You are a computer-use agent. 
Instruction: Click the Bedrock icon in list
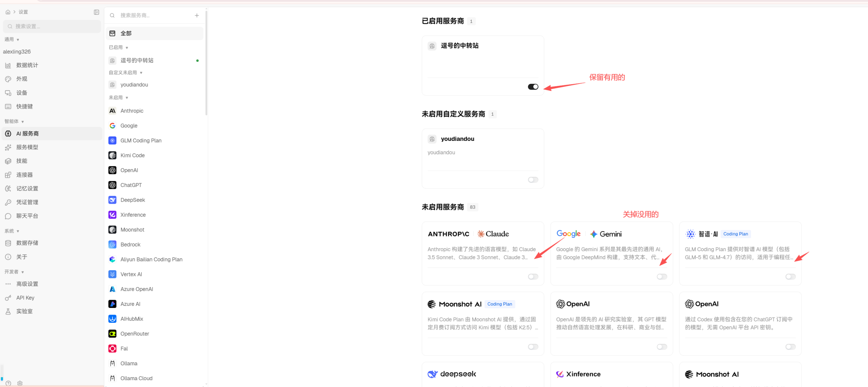pyautogui.click(x=113, y=244)
